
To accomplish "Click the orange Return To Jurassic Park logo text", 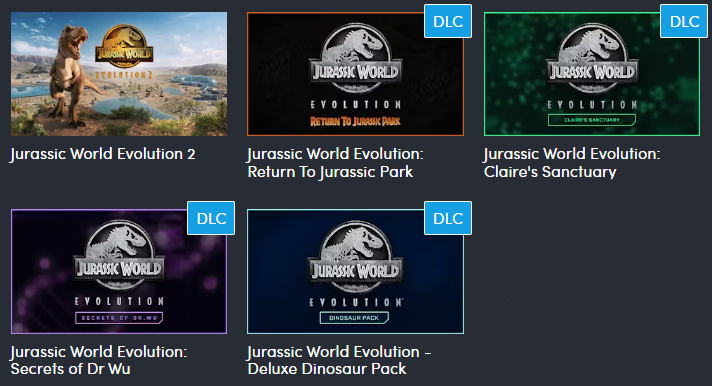I will (x=355, y=121).
